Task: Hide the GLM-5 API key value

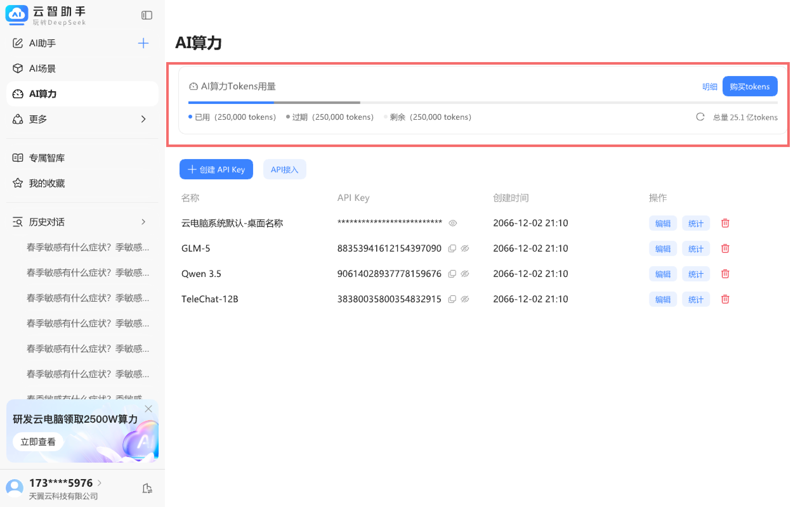Action: click(x=465, y=248)
